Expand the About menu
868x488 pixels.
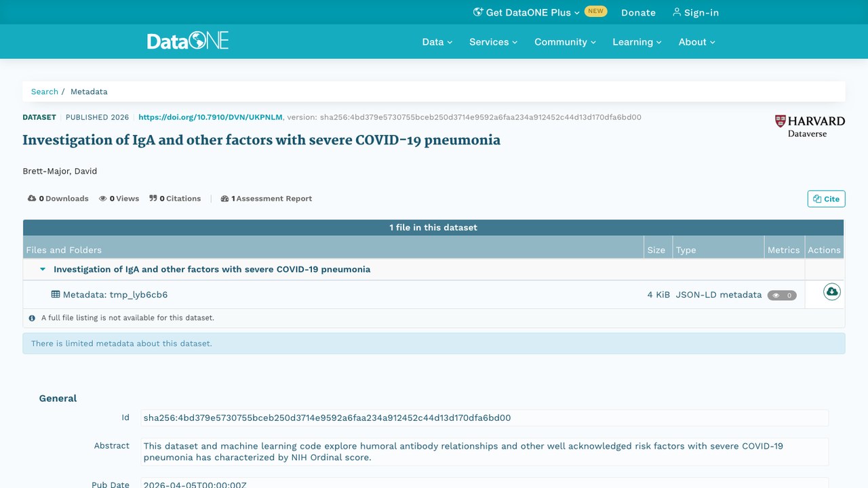697,42
